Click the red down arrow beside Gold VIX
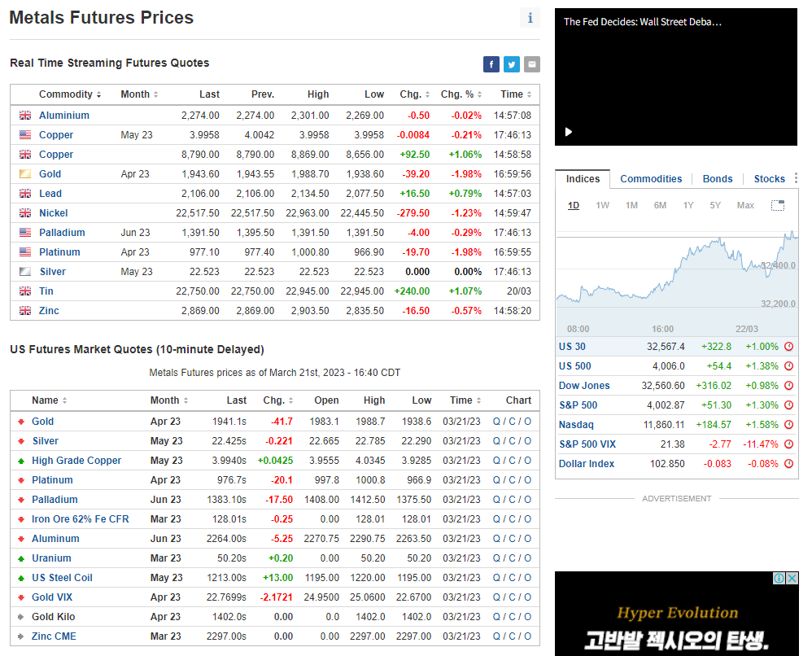 click(20, 597)
